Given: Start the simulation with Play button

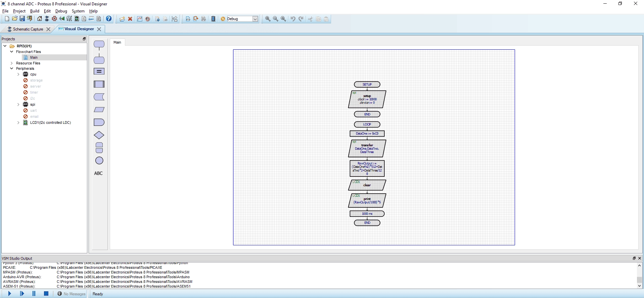Looking at the screenshot, I should pyautogui.click(x=10, y=294).
